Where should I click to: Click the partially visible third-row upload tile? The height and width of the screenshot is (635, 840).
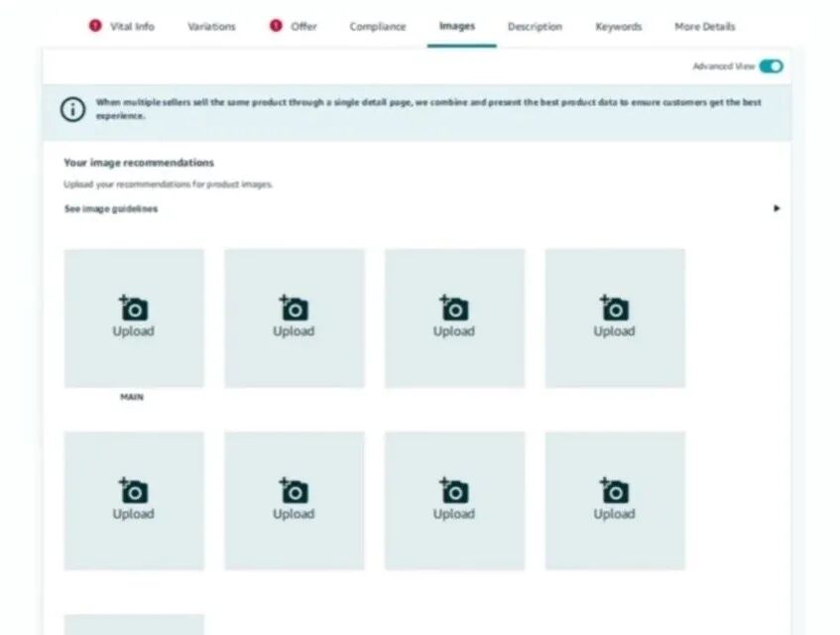pos(134,625)
